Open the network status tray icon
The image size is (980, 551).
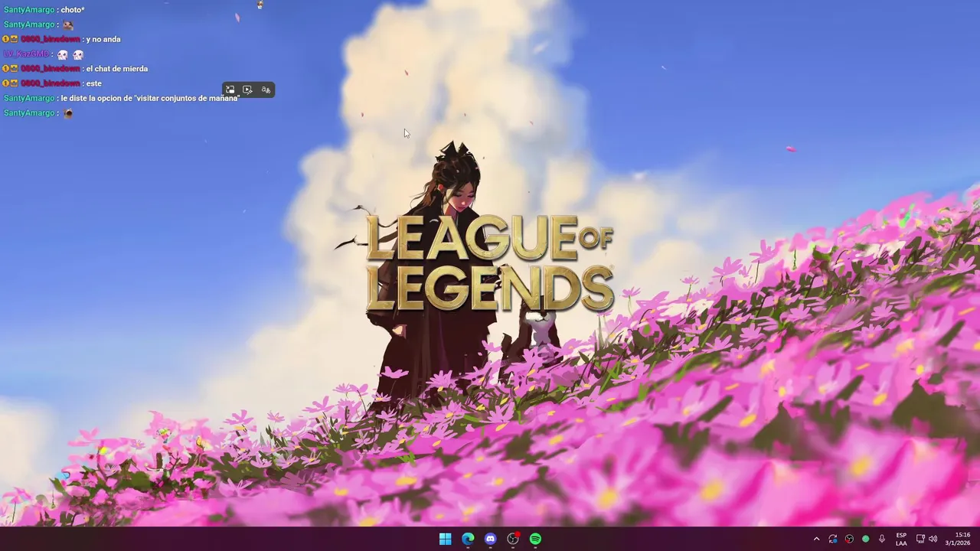(x=920, y=539)
